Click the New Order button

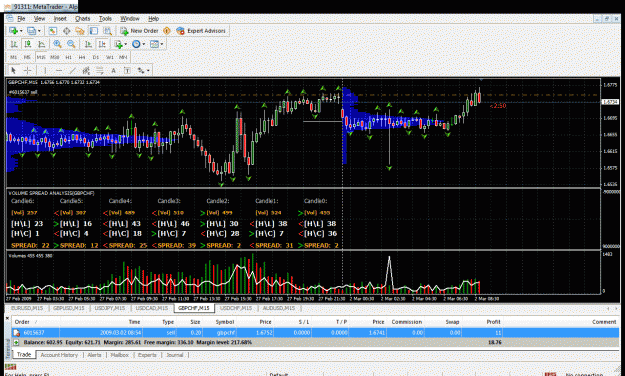(139, 31)
